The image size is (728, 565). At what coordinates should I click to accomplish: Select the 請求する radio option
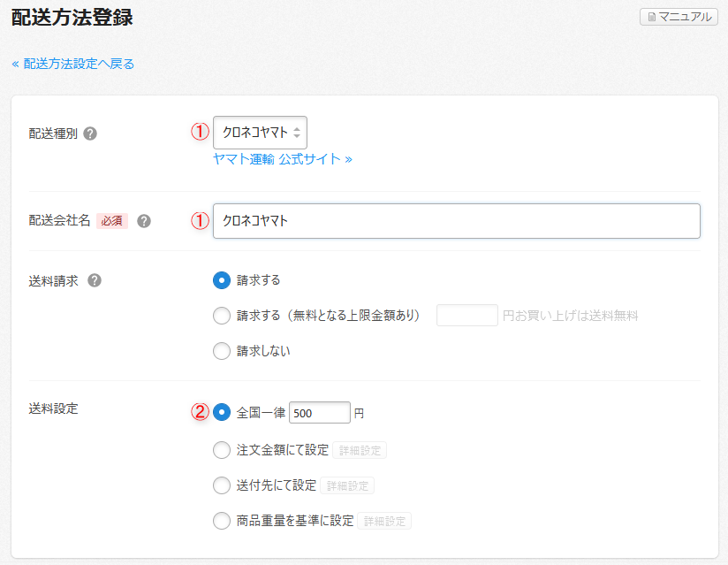(222, 280)
